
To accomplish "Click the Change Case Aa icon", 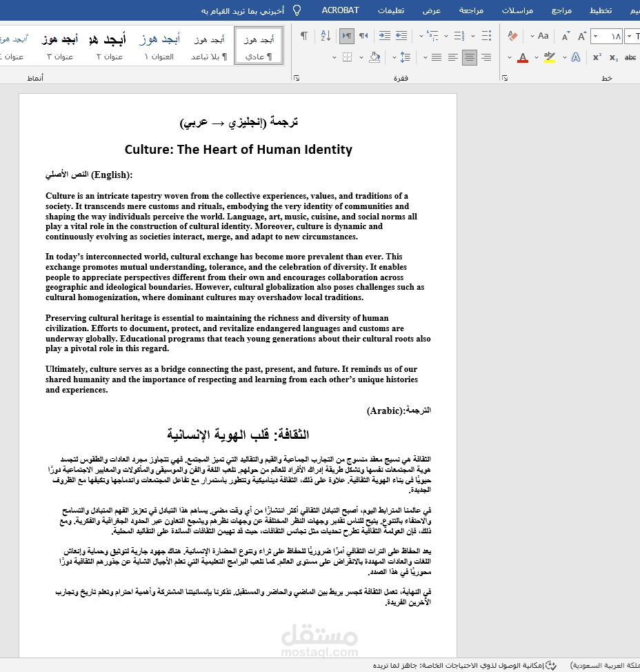I will pyautogui.click(x=543, y=36).
